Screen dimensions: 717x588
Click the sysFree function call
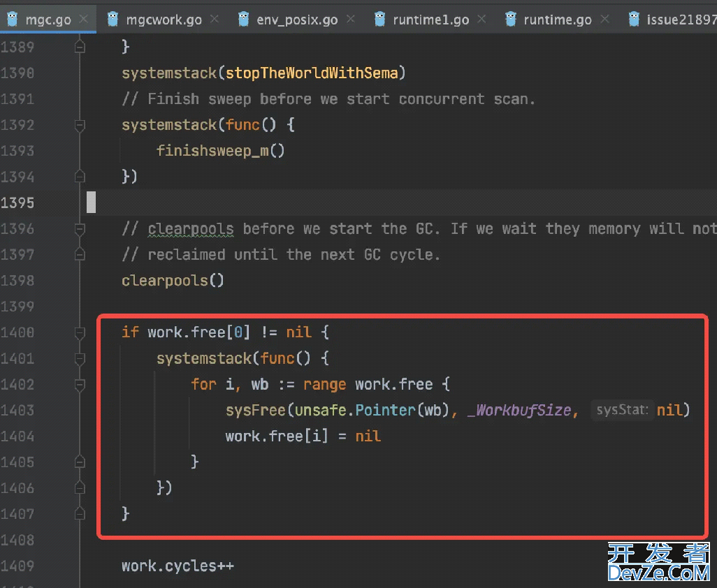pyautogui.click(x=256, y=411)
